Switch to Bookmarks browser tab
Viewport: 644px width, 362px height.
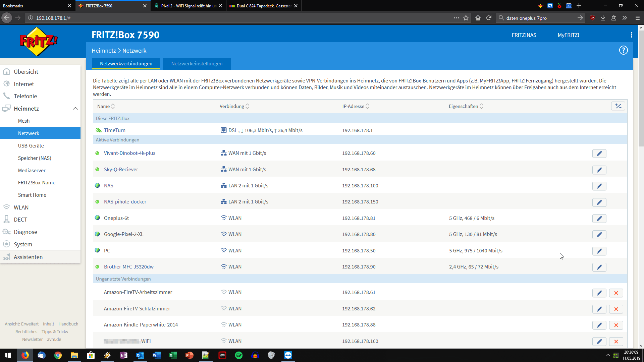pos(33,6)
